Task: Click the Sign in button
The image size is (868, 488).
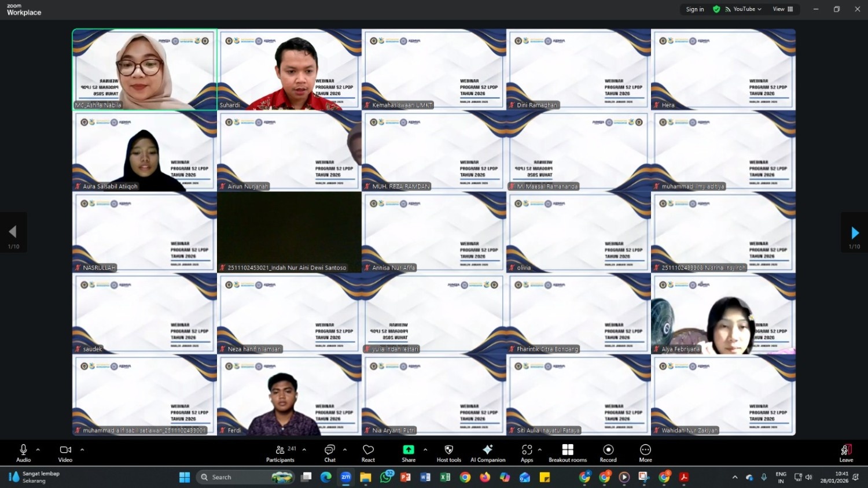Action: click(x=695, y=9)
